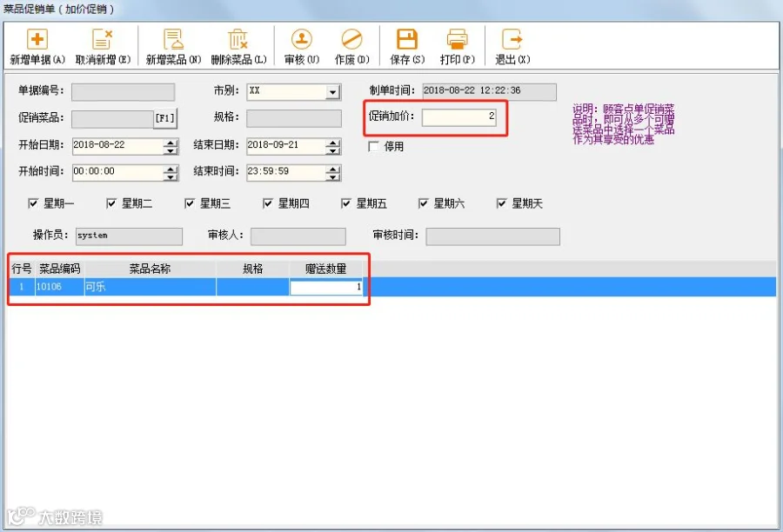This screenshot has width=783, height=532.
Task: Click the 结束日期 date field
Action: 286,146
